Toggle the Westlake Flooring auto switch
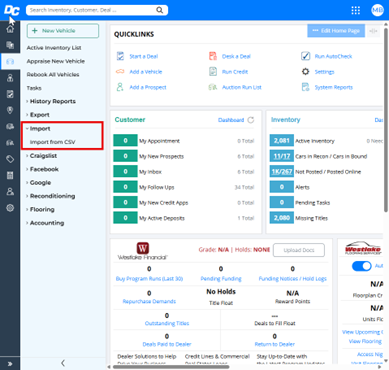The width and height of the screenshot is (389, 370). [x=362, y=266]
